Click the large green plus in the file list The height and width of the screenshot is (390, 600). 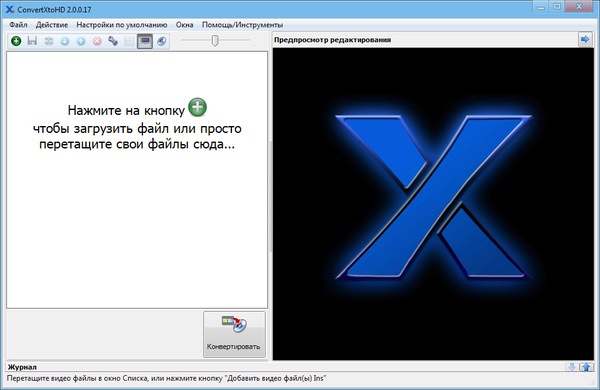197,107
